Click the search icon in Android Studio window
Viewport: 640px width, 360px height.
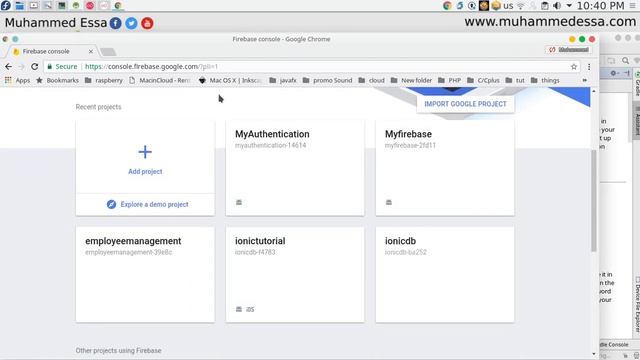pyautogui.click(x=625, y=61)
